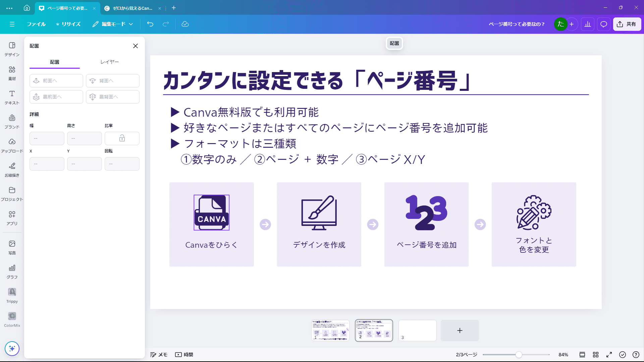Click the cloud save status icon

185,24
